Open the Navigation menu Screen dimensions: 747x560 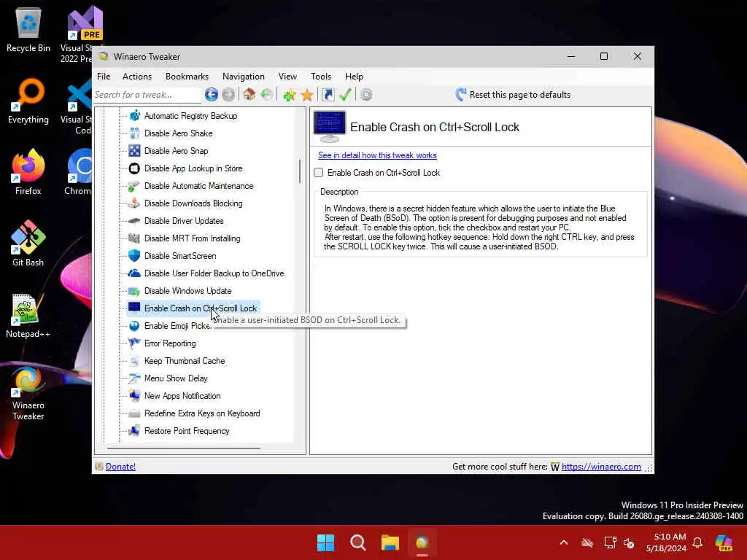click(244, 76)
